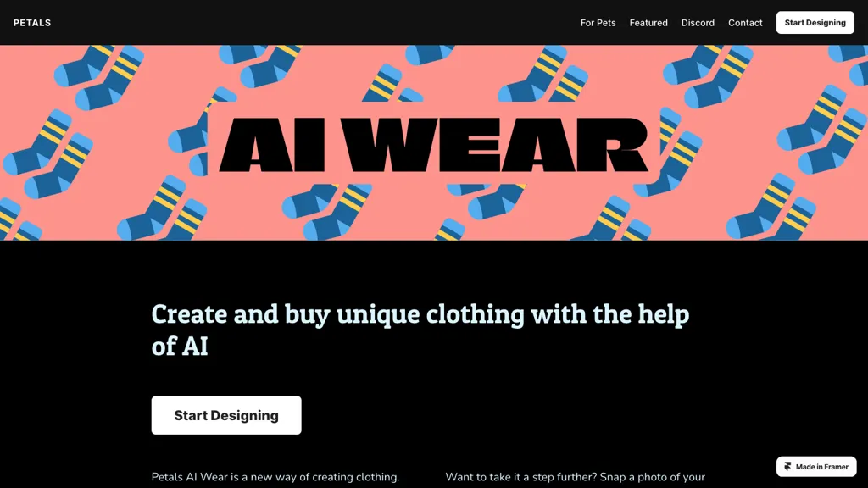Viewport: 868px width, 488px height.
Task: Open the For Pets page
Action: 598,23
